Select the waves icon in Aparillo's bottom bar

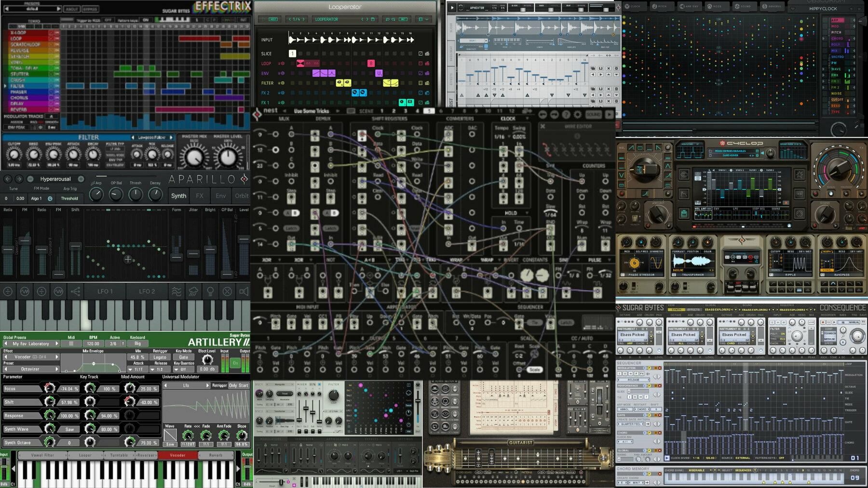tap(176, 291)
